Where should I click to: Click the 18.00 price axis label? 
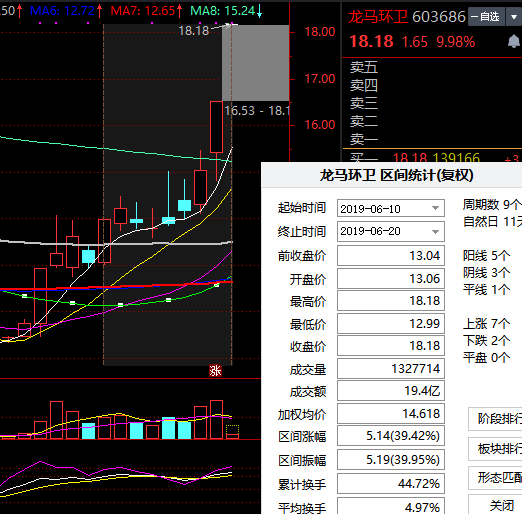tap(319, 32)
